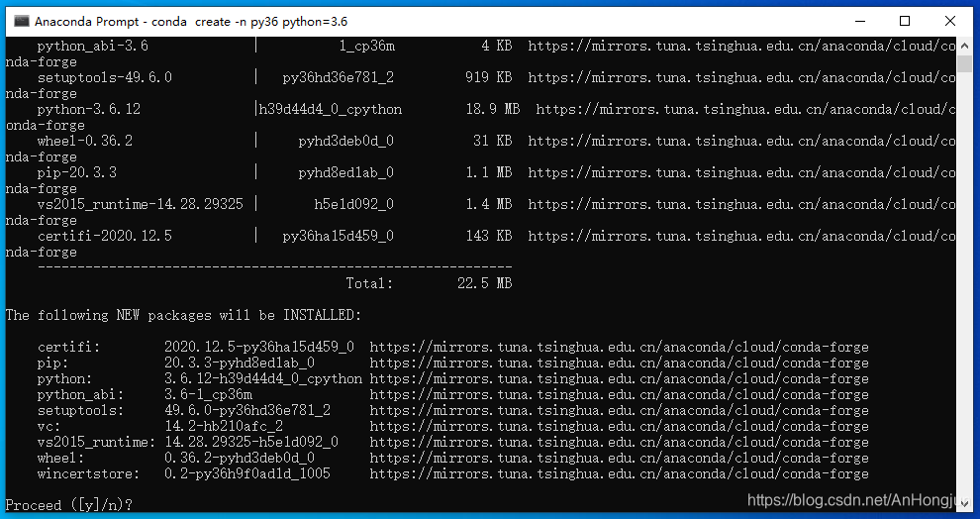Click the Anaconda Prompt window icon
The height and width of the screenshot is (519, 980).
(x=21, y=21)
